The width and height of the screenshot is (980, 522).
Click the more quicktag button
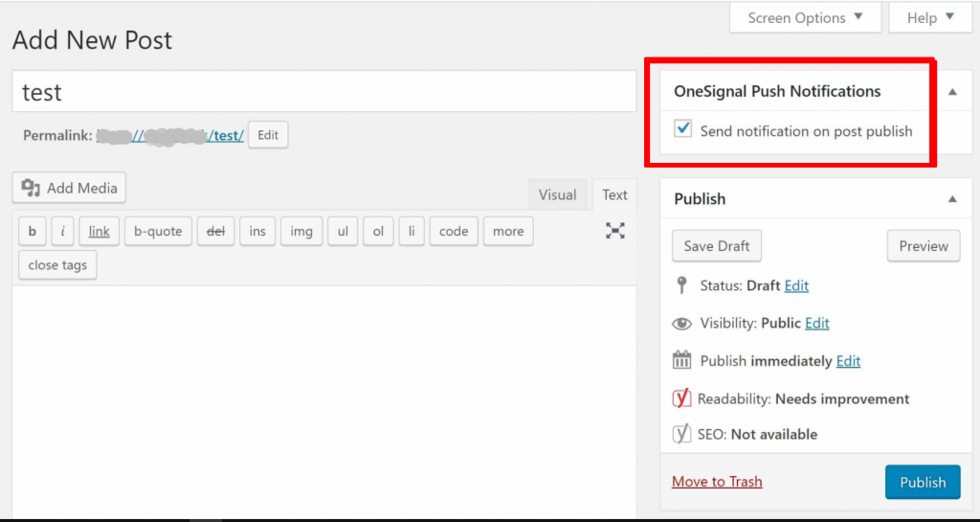(x=508, y=231)
